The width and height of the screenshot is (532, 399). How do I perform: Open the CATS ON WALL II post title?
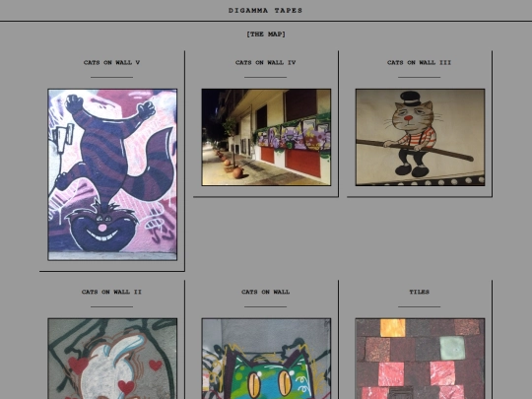coord(111,292)
